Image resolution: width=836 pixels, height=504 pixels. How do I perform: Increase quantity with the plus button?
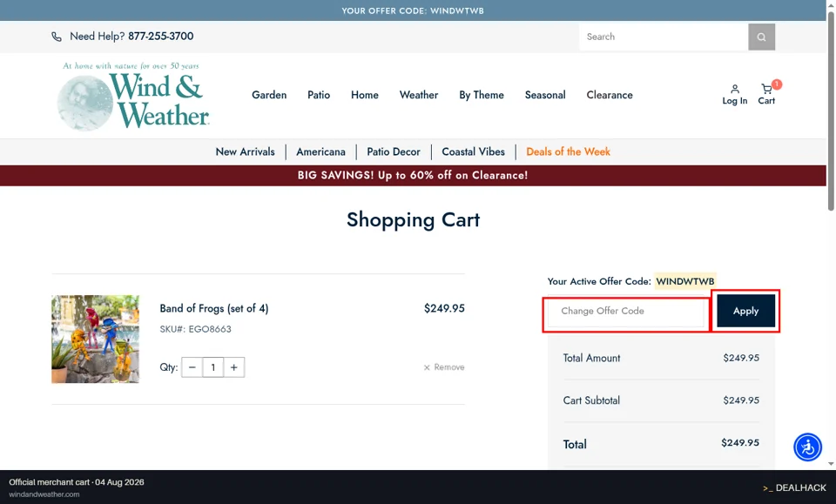click(233, 367)
